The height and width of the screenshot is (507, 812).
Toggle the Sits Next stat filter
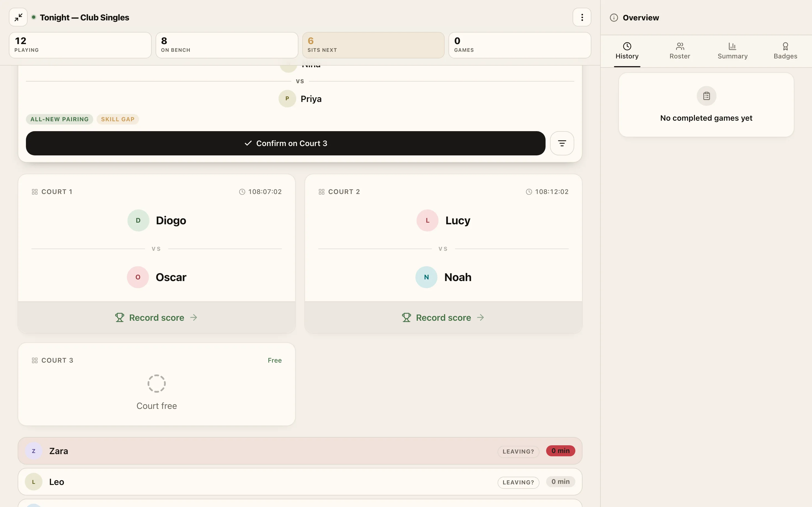373,45
